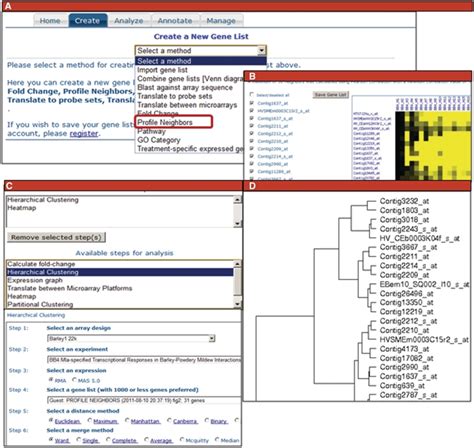Select the Median merge method radio button
Screen dimensions: 474x448
(x=217, y=439)
